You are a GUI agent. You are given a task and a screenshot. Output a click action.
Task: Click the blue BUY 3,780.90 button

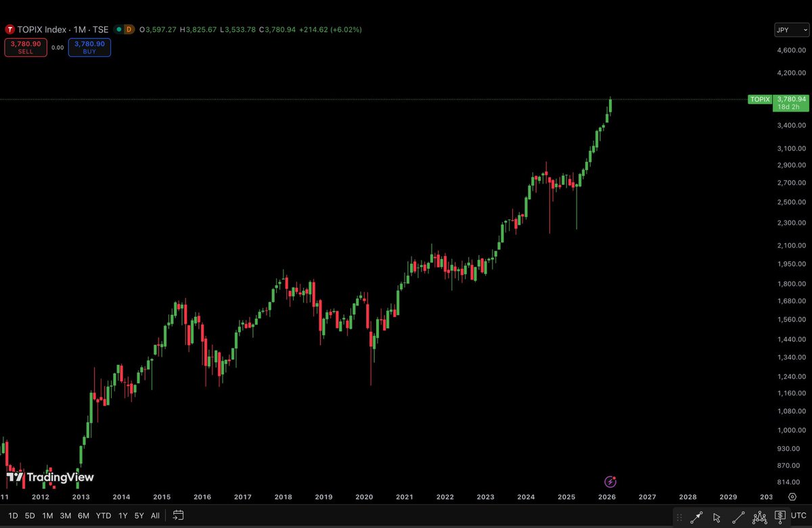89,47
